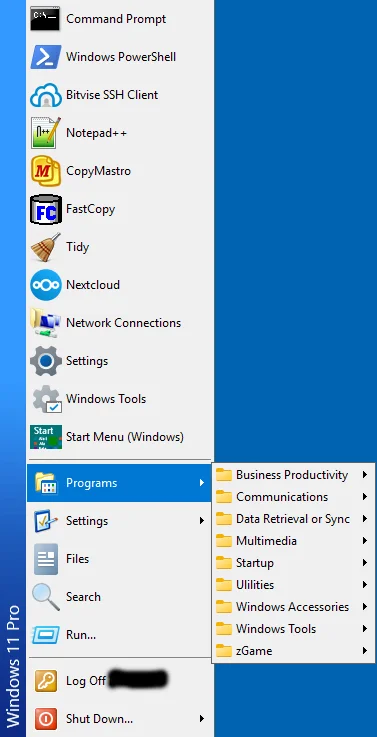
Task: Expand the Settings submenu arrow
Action: point(202,521)
